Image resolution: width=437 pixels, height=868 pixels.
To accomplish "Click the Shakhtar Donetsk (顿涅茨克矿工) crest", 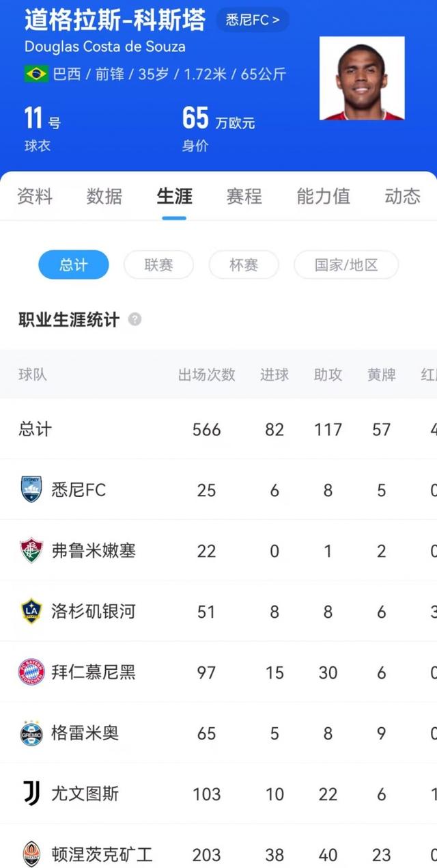I will click(31, 853).
